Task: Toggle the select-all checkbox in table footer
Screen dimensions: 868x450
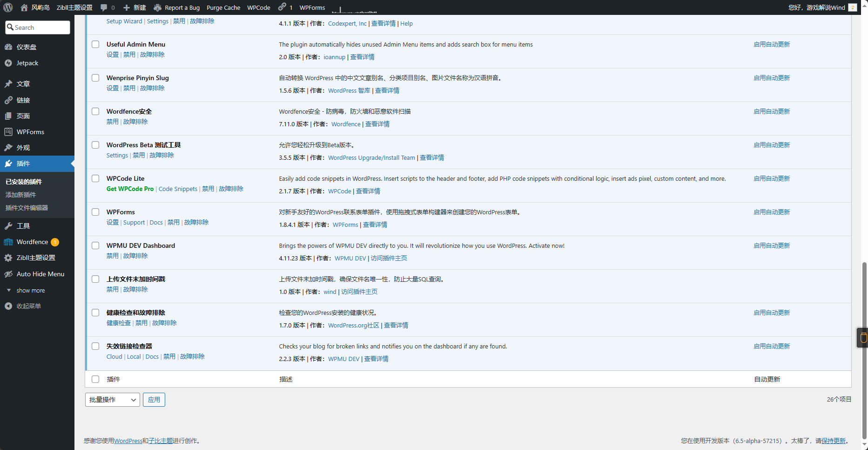Action: click(x=95, y=379)
